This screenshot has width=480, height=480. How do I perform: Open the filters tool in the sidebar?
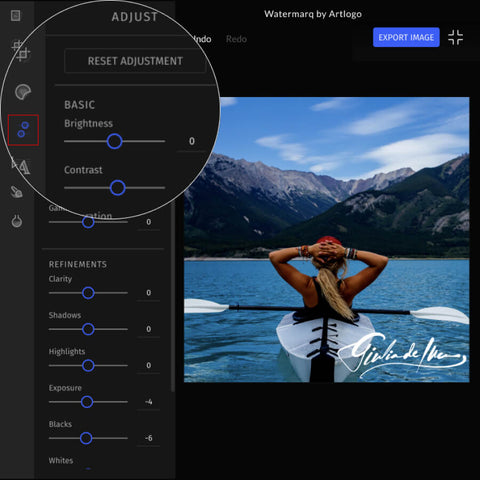coord(23,92)
